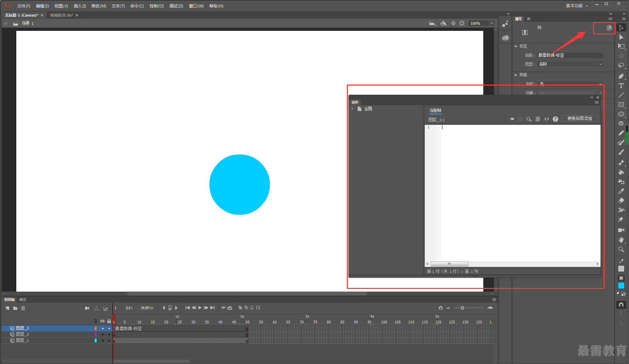Collapse the 声音 section
Viewport: 629px width, 364px height.
(x=516, y=75)
